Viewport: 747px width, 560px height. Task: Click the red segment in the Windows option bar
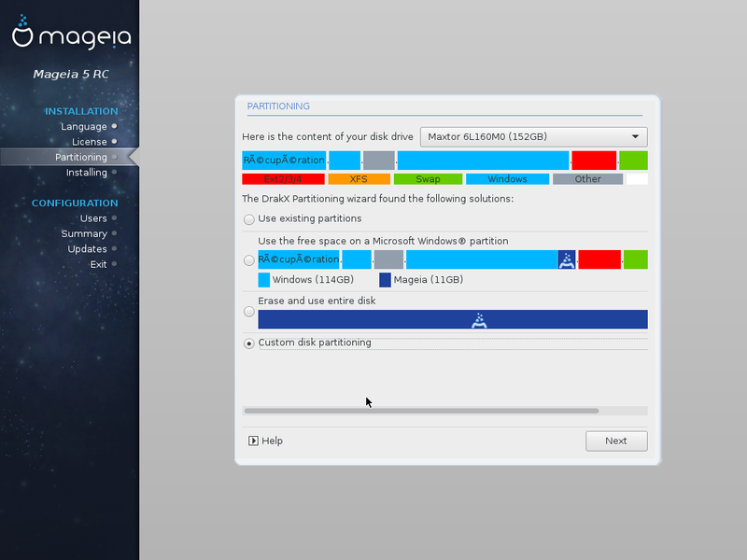(x=599, y=260)
